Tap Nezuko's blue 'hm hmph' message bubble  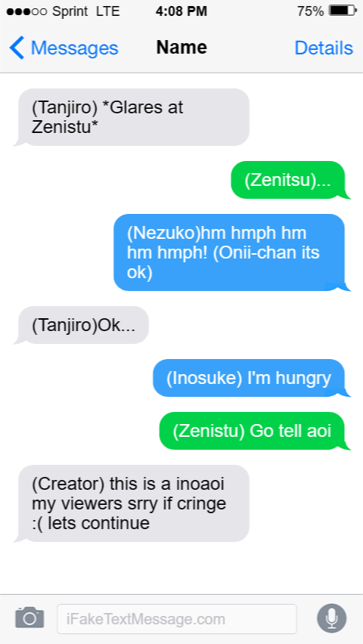pos(231,252)
